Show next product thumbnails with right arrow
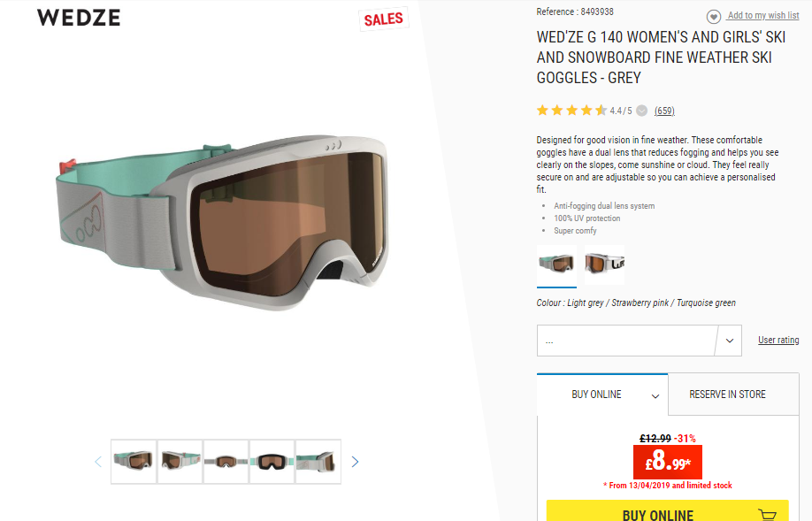 pos(355,462)
